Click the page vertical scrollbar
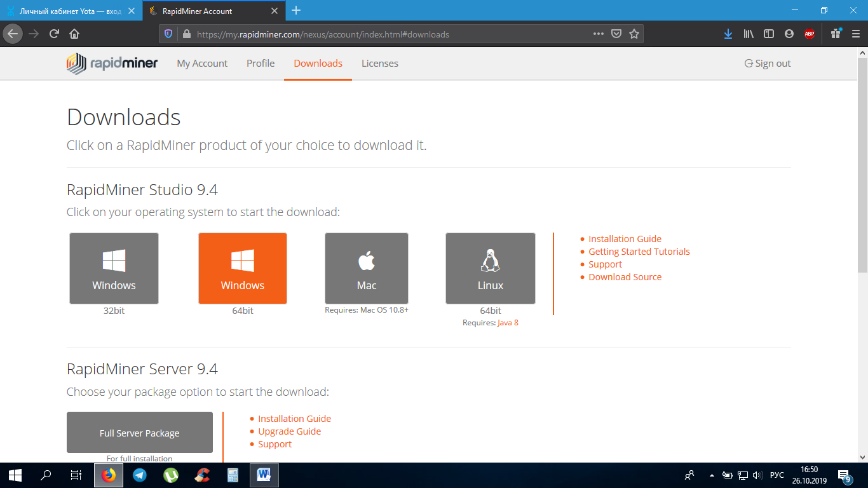 coord(862,165)
